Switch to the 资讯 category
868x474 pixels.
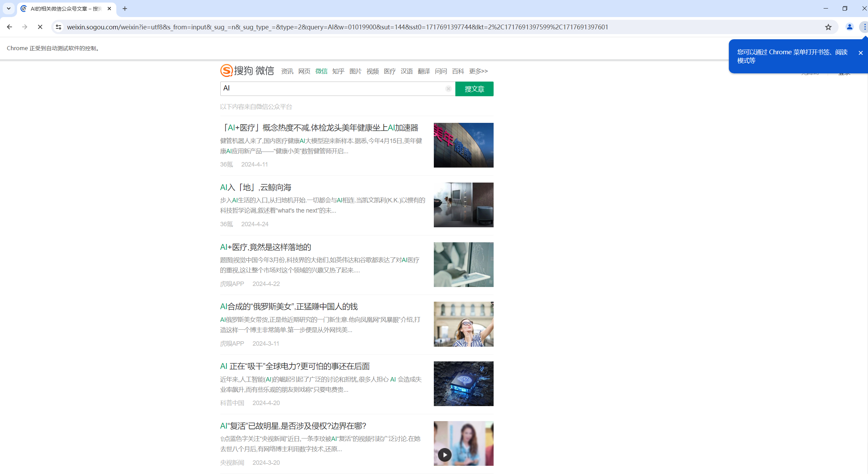tap(287, 71)
